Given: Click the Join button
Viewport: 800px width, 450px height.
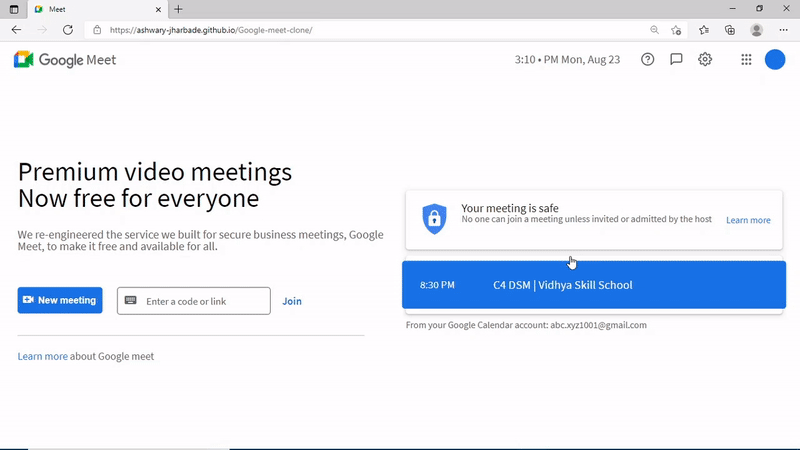Looking at the screenshot, I should point(292,301).
